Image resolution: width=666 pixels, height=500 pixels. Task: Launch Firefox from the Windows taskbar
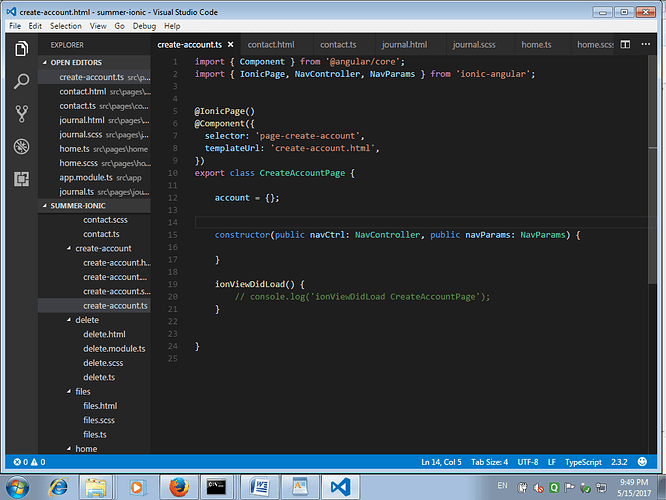click(x=181, y=487)
